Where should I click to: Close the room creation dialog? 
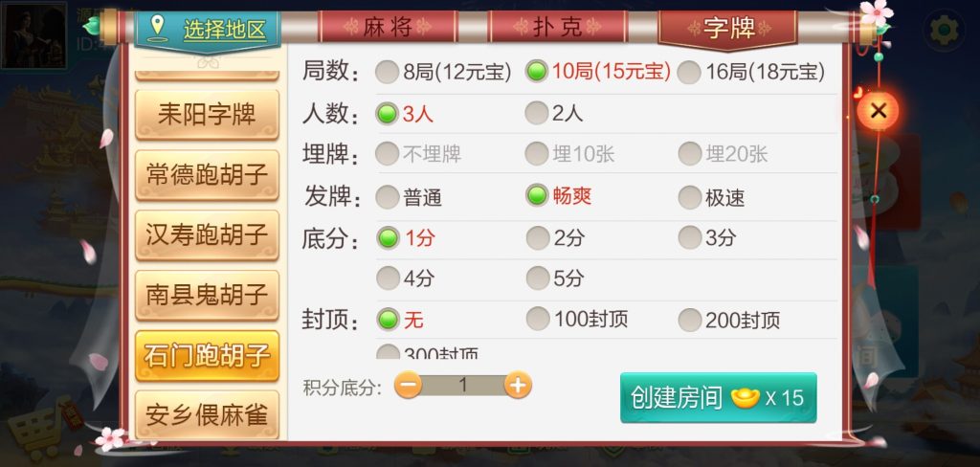[x=879, y=111]
